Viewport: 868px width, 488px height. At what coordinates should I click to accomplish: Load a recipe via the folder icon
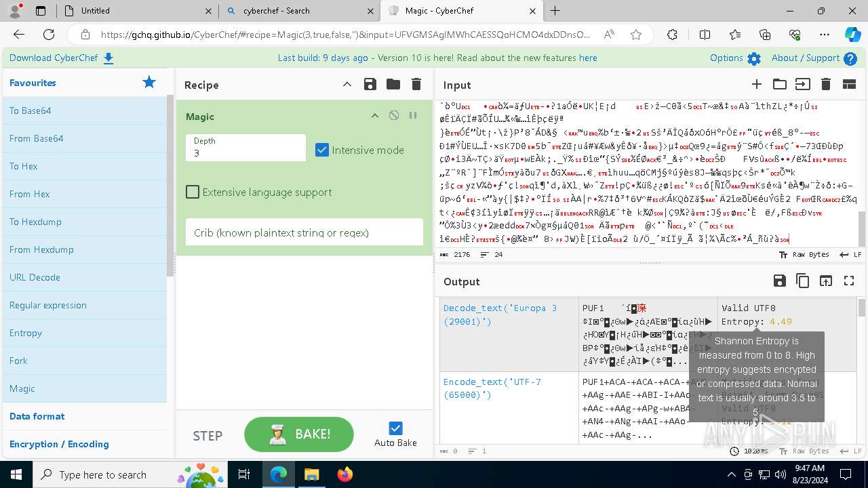[x=393, y=84]
